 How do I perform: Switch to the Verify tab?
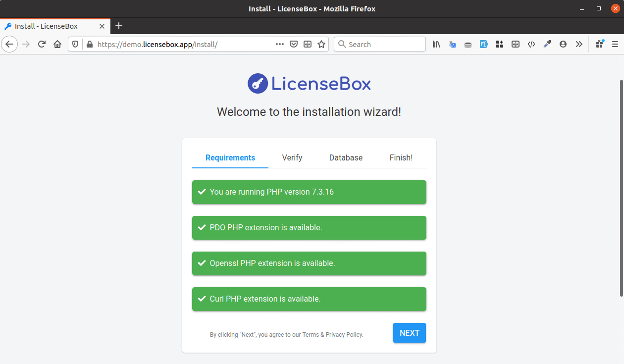point(292,157)
